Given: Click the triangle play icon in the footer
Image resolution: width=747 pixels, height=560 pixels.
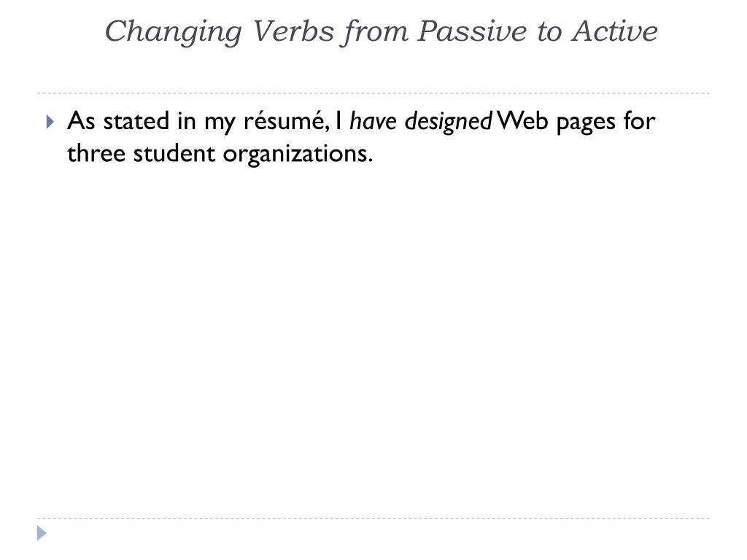Looking at the screenshot, I should [42, 533].
